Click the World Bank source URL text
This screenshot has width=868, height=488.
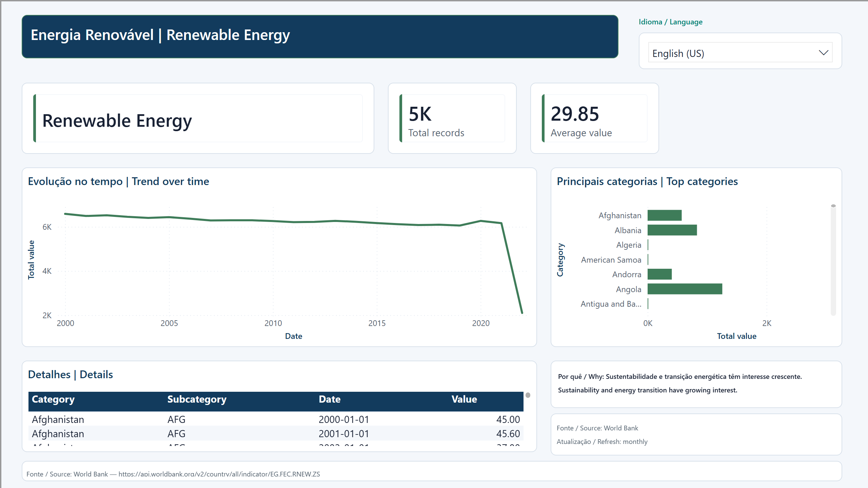219,474
